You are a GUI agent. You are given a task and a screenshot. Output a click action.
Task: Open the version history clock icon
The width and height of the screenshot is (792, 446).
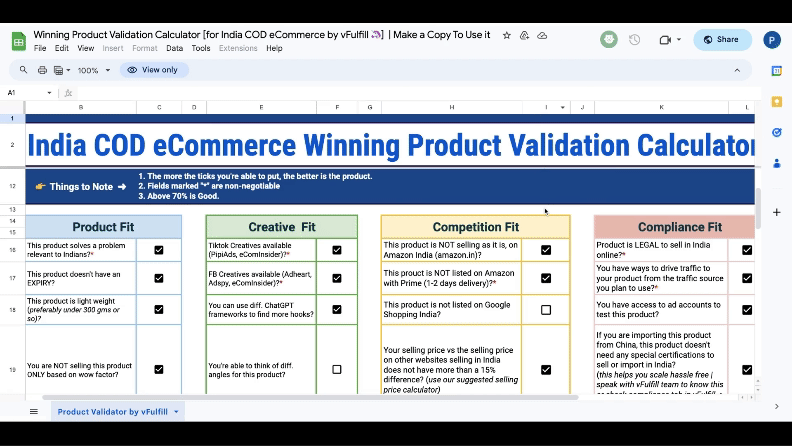[634, 39]
